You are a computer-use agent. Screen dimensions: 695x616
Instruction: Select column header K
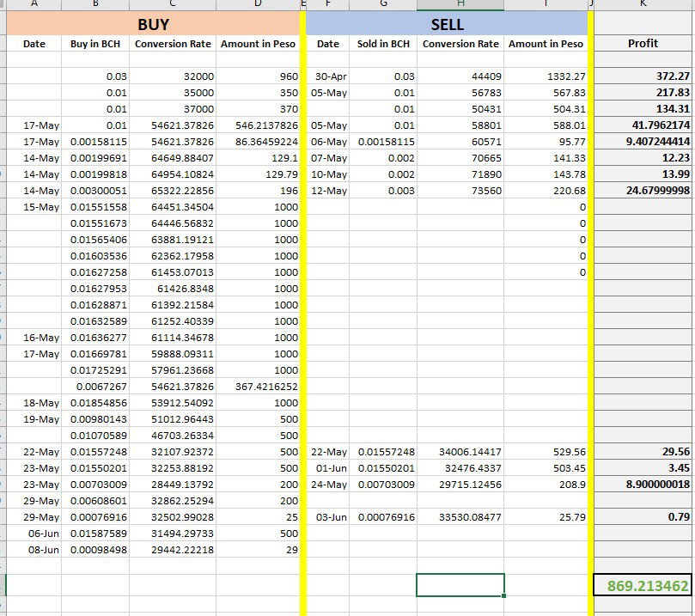pos(643,4)
